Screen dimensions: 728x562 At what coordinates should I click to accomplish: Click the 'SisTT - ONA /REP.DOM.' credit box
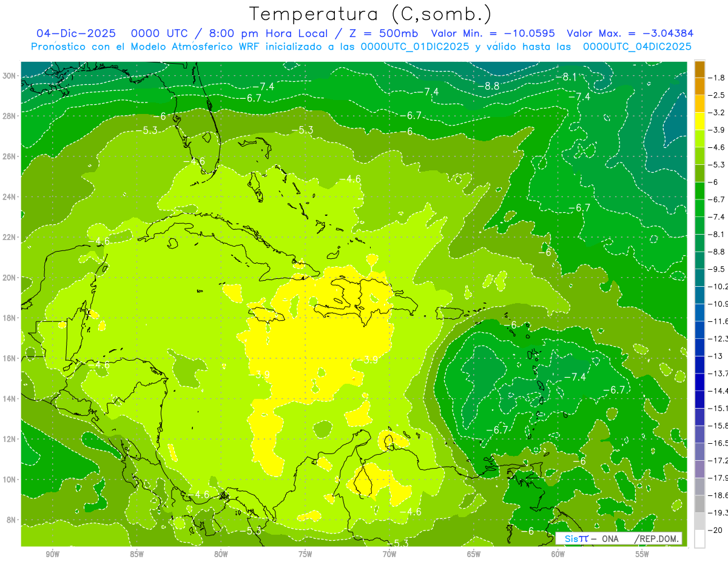[619, 538]
